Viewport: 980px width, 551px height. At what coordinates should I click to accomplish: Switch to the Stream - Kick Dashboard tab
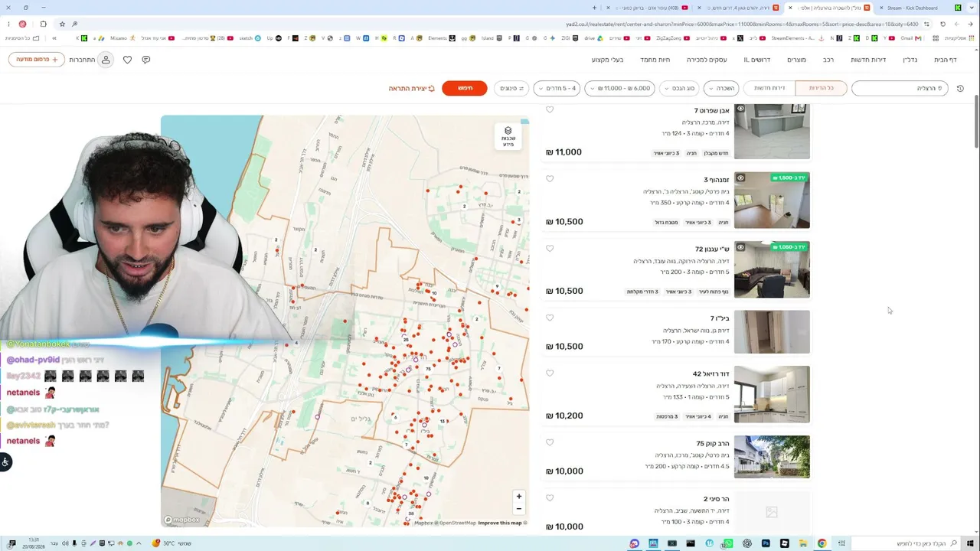coord(912,8)
